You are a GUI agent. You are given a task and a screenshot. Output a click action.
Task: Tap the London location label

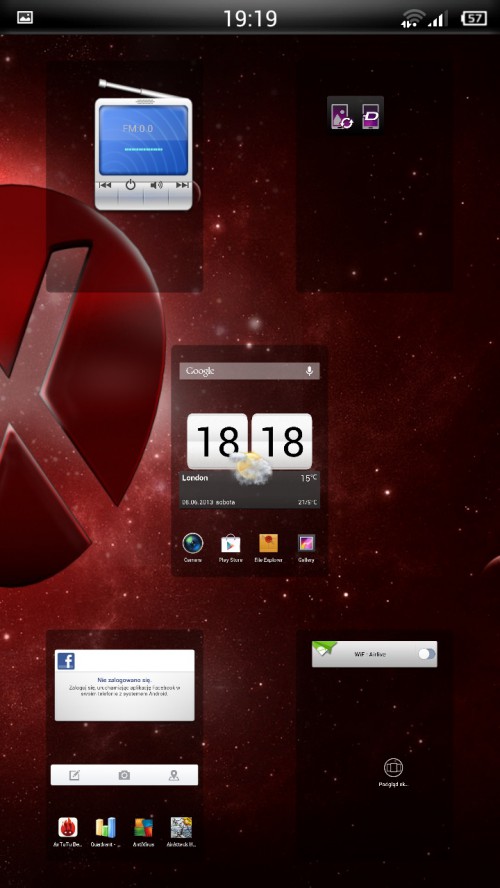[195, 477]
